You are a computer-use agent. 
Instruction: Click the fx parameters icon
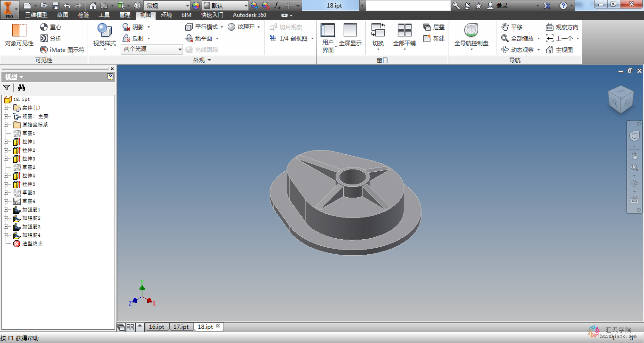coord(278,6)
